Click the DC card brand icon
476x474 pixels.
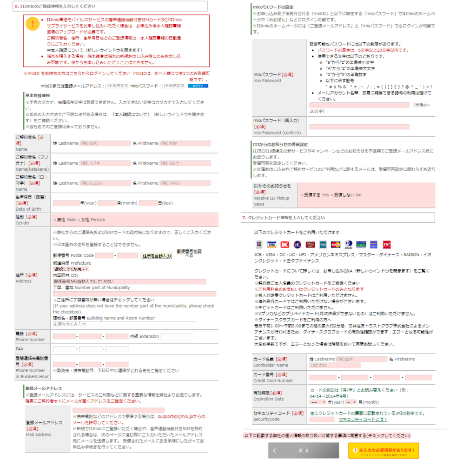coord(284,244)
